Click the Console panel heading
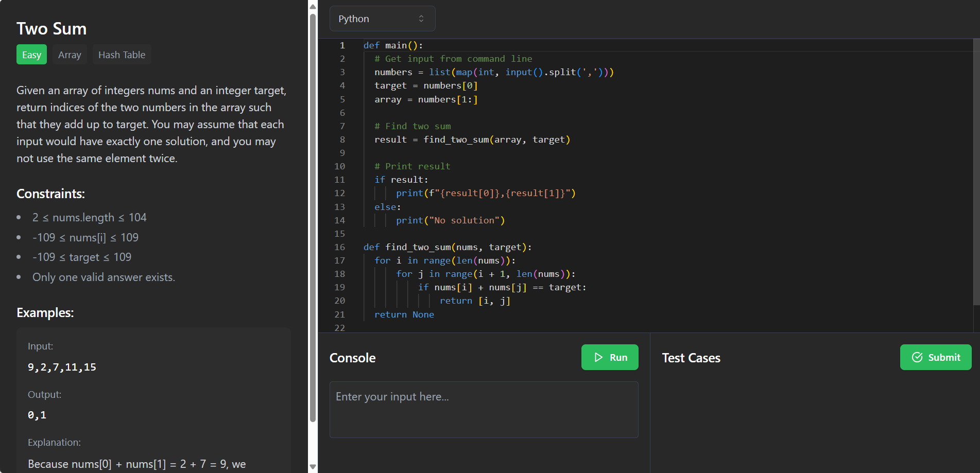 coord(352,358)
